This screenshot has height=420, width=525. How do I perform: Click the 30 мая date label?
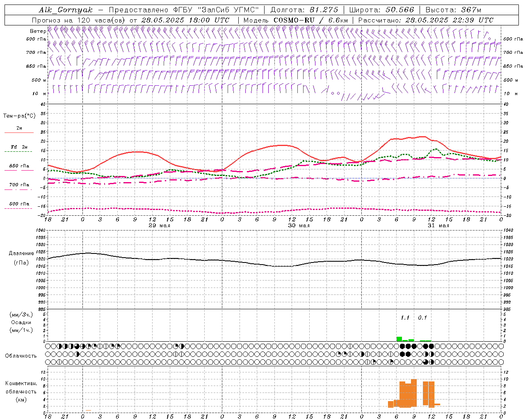coord(299,226)
